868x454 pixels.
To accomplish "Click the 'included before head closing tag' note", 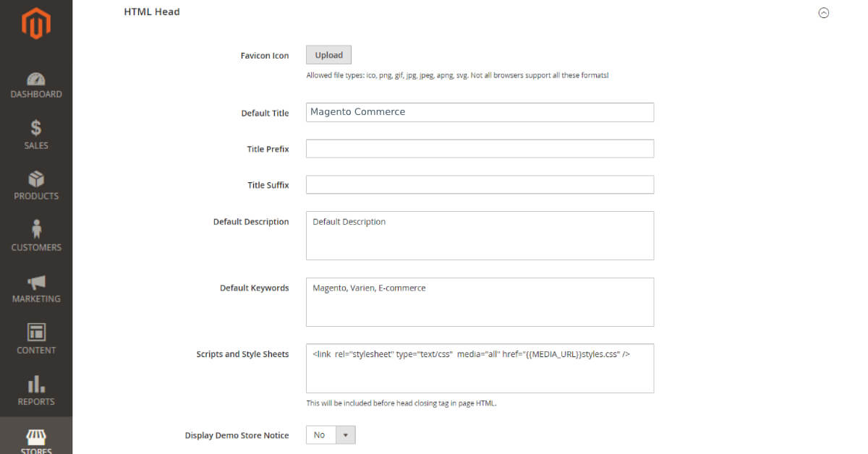I will (401, 403).
